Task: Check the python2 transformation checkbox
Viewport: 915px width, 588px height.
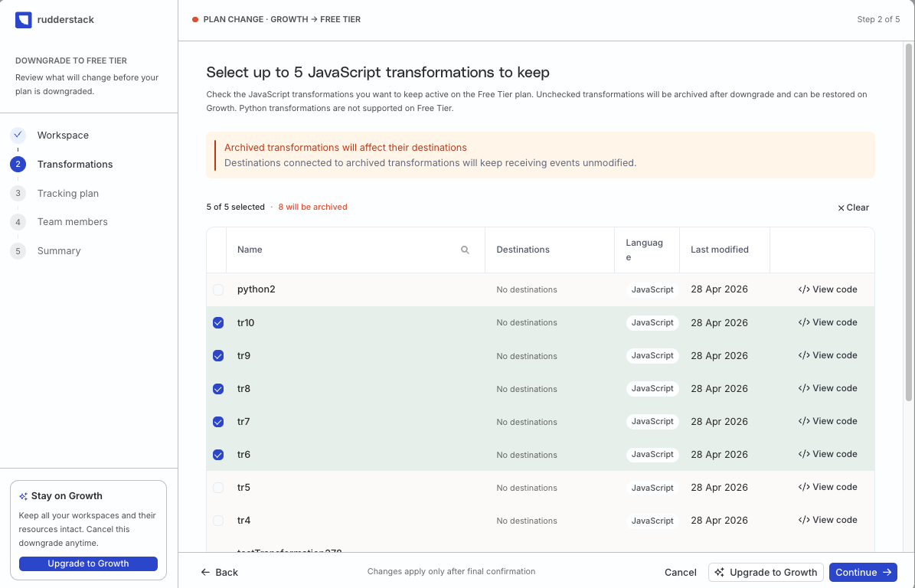Action: (x=218, y=290)
